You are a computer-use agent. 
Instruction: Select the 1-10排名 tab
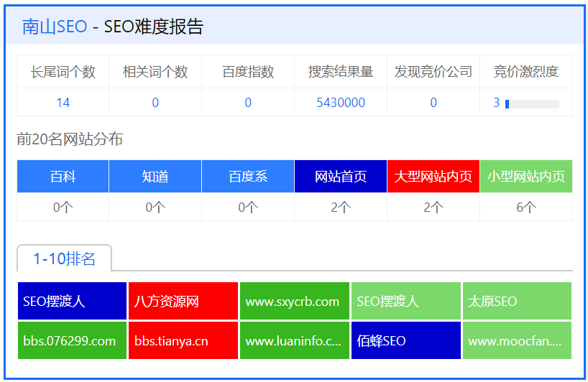(64, 258)
